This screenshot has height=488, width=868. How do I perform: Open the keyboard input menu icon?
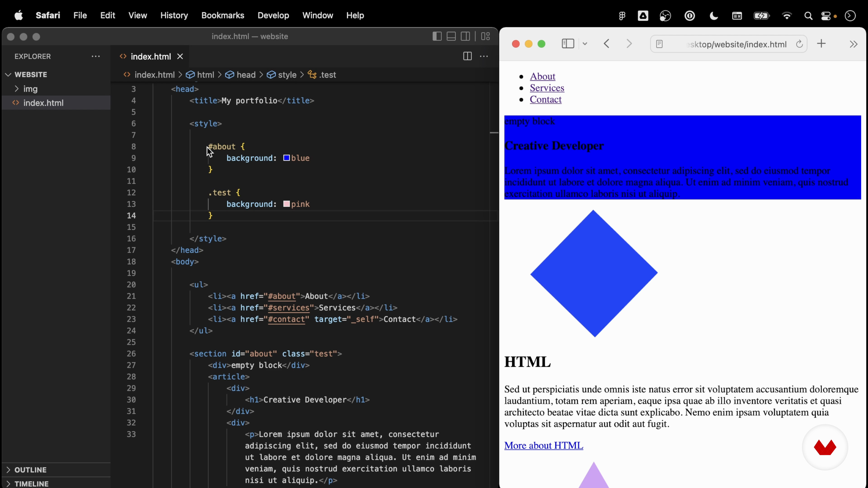click(737, 16)
